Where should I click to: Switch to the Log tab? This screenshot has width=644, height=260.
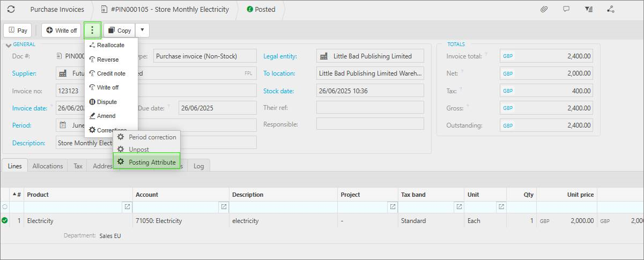(x=198, y=166)
